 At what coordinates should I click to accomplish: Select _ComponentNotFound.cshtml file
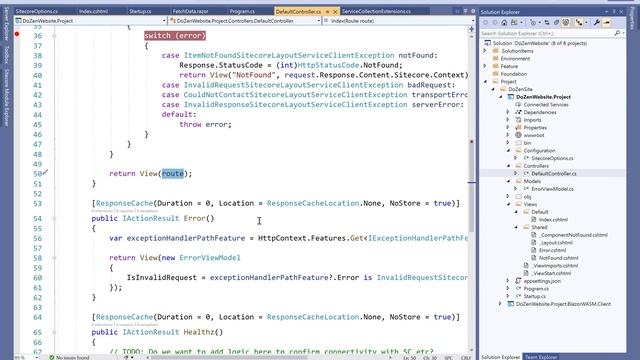[573, 235]
